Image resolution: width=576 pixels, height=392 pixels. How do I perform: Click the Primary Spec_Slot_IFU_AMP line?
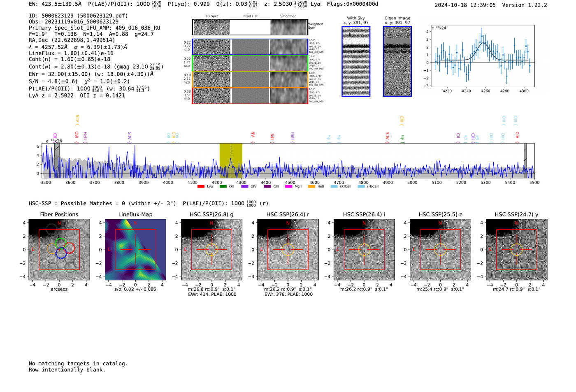click(x=95, y=28)
